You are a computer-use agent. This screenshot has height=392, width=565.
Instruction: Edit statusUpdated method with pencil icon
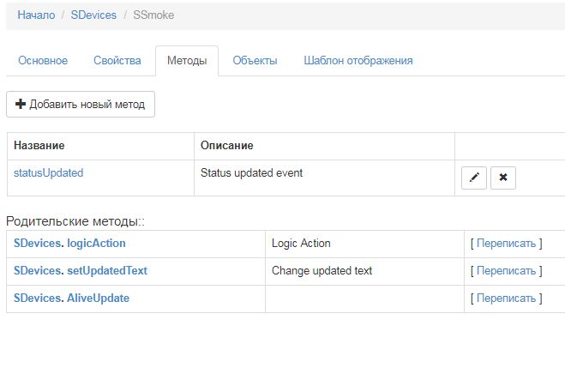[x=474, y=178]
